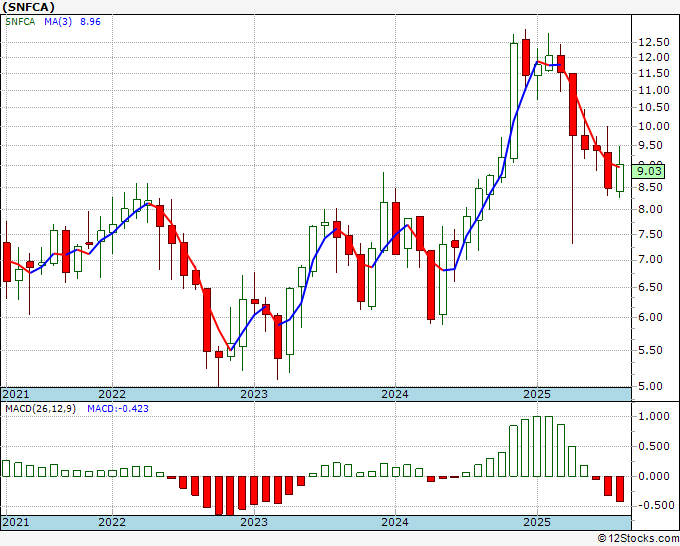Click the current price tag 9.03
This screenshot has width=680, height=546.
point(648,171)
